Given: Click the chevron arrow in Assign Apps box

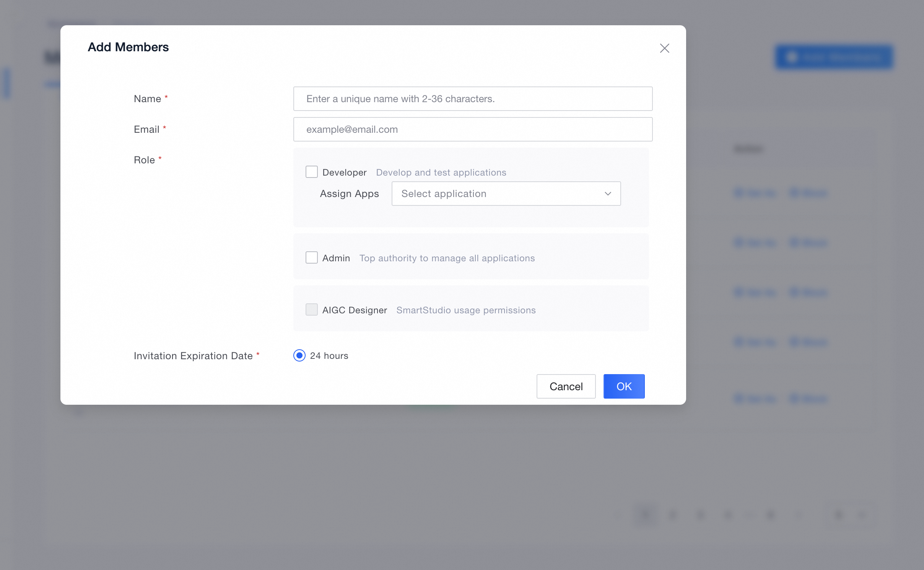Looking at the screenshot, I should (x=608, y=194).
